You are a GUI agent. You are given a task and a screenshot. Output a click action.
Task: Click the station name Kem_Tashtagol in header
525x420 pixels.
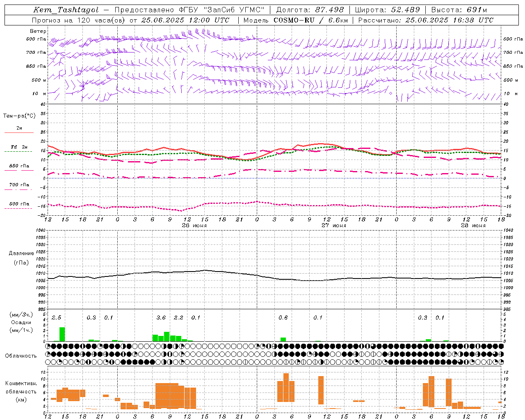[66, 10]
